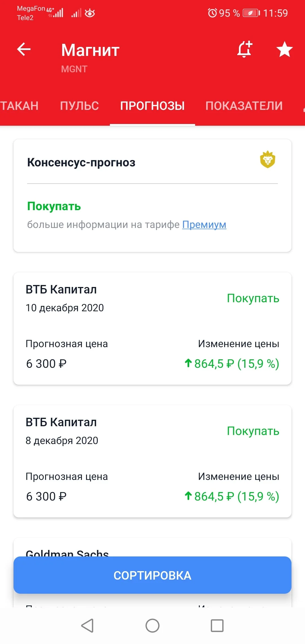Viewport: 305px width, 644px height.
Task: Tap the green Покупать consensus recommendation
Action: tap(54, 206)
